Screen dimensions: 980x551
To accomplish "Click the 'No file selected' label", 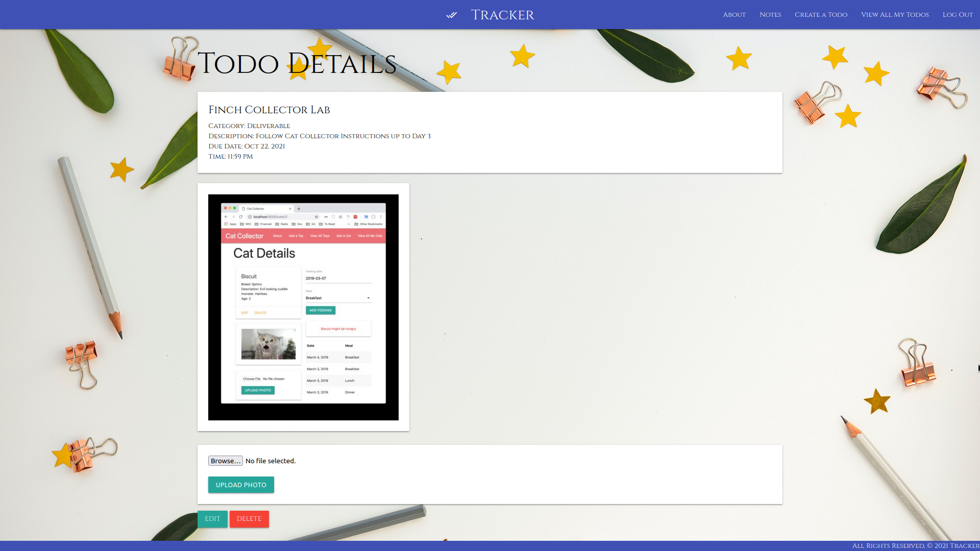I will point(271,461).
